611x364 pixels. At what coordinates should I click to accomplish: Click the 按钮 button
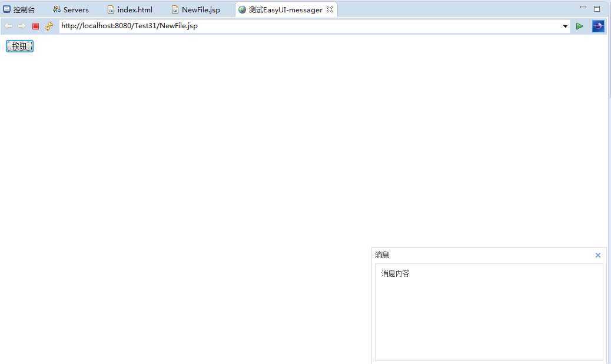tap(19, 46)
